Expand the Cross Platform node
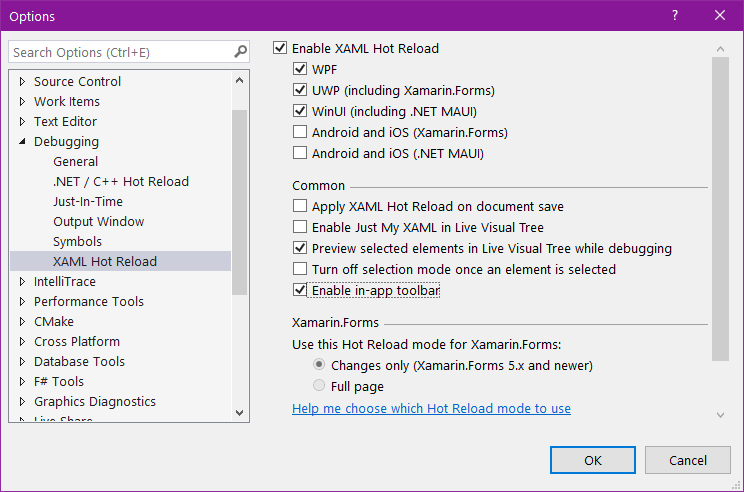The height and width of the screenshot is (492, 744). (22, 341)
